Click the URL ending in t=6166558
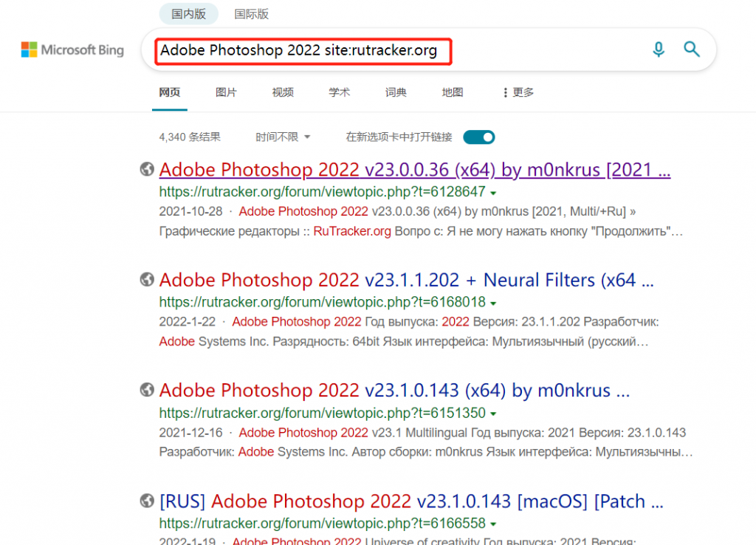The height and width of the screenshot is (545, 756). [322, 524]
